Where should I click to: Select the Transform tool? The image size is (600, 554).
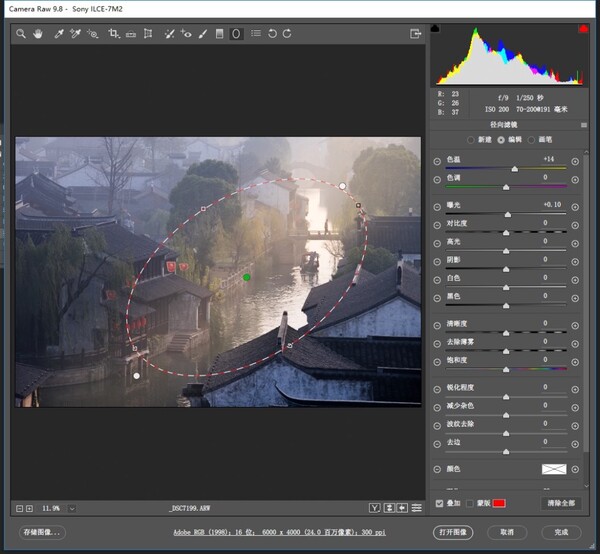148,34
